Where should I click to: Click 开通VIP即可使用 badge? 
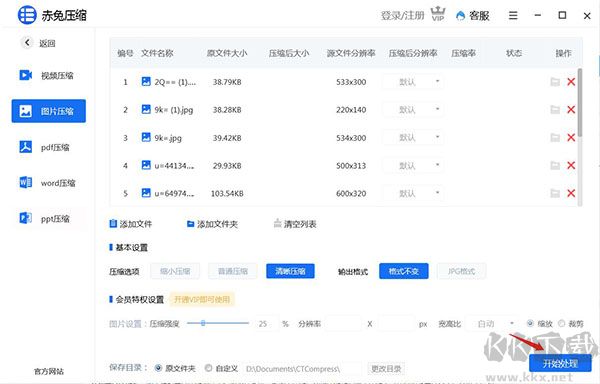coord(202,299)
